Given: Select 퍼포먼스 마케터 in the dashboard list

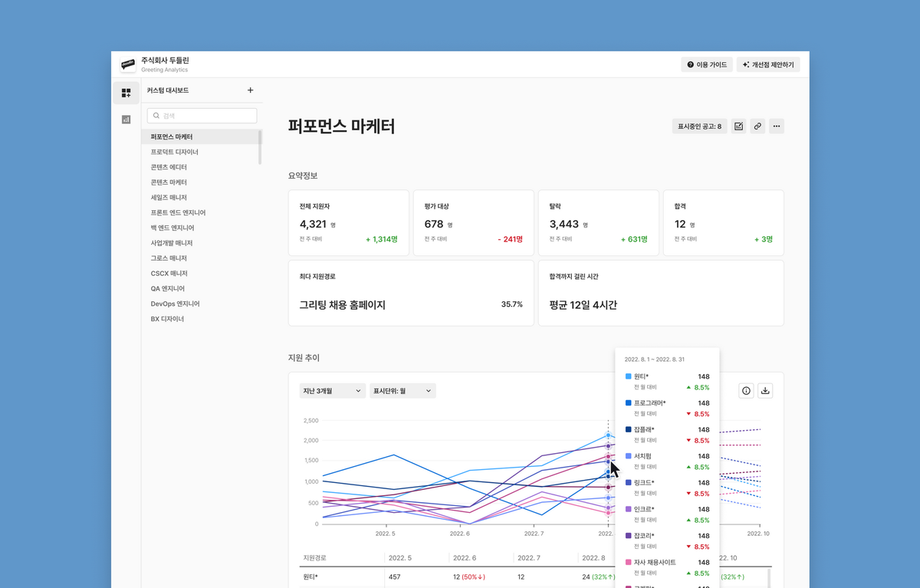Looking at the screenshot, I should [200, 137].
